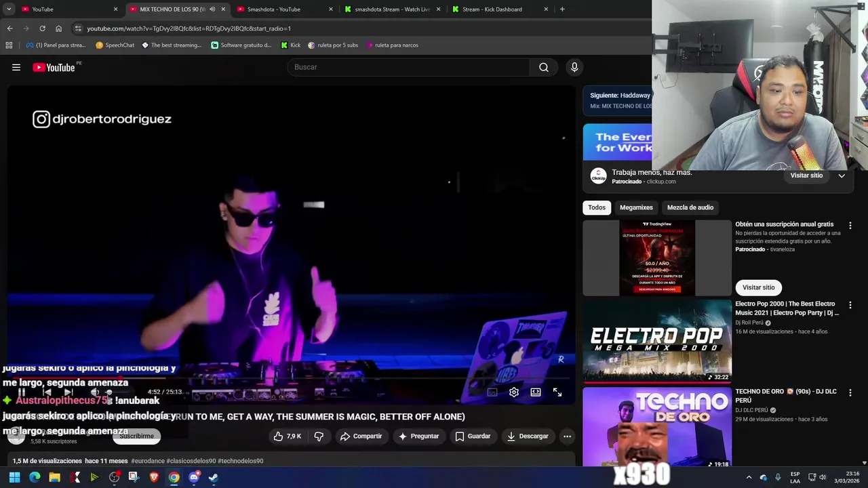Select the Megamixes filter chip
Image resolution: width=868 pixels, height=488 pixels.
(636, 207)
